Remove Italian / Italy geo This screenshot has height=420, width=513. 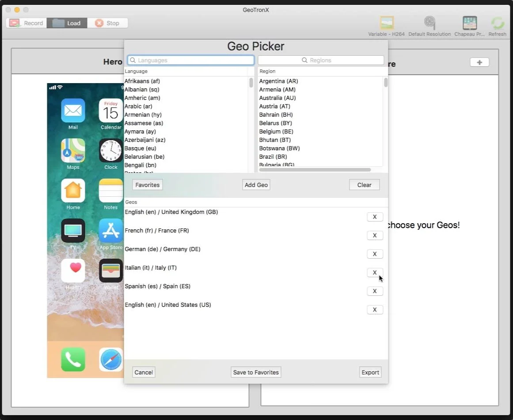pos(375,272)
